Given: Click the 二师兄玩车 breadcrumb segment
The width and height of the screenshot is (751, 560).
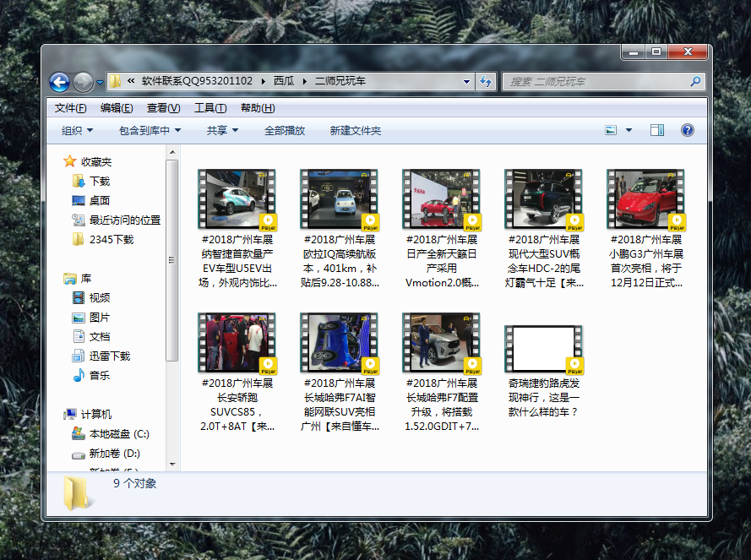Looking at the screenshot, I should coord(340,81).
